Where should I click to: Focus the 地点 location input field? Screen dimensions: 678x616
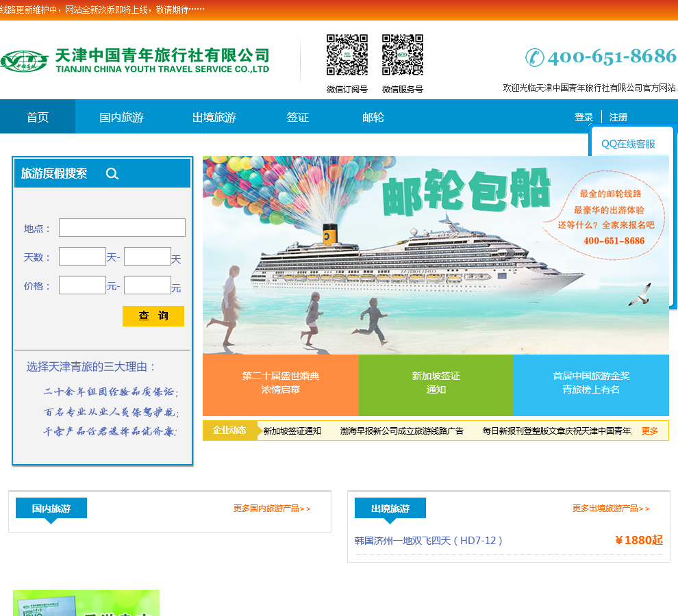pos(122,227)
